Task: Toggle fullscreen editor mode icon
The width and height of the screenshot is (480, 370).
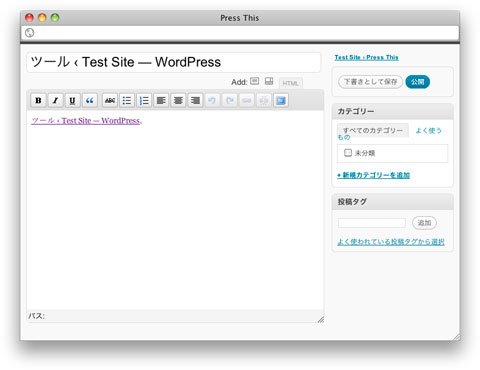Action: 281,100
